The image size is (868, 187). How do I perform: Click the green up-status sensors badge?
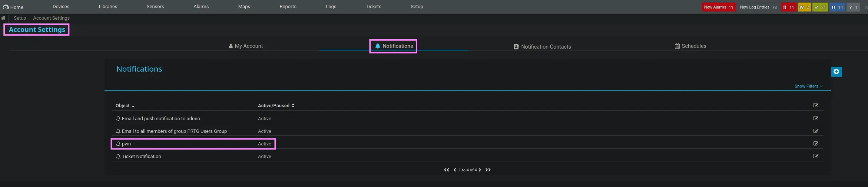[x=820, y=7]
